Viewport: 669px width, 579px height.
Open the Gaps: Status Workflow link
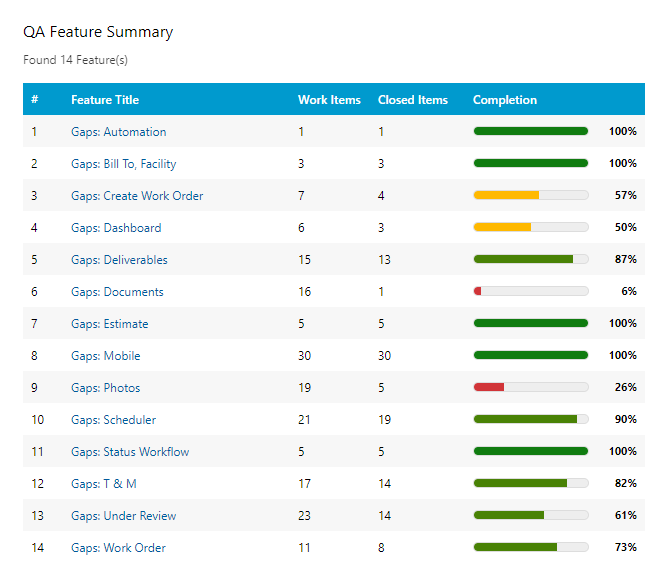(130, 452)
